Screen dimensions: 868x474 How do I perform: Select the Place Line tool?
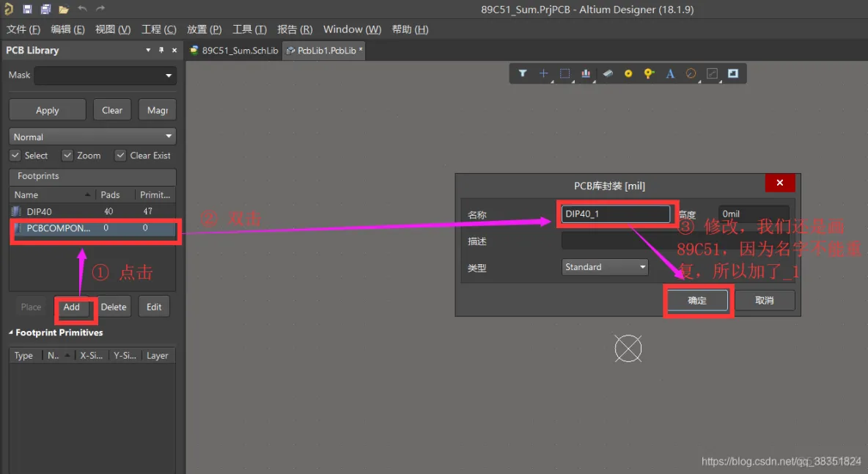click(x=713, y=73)
